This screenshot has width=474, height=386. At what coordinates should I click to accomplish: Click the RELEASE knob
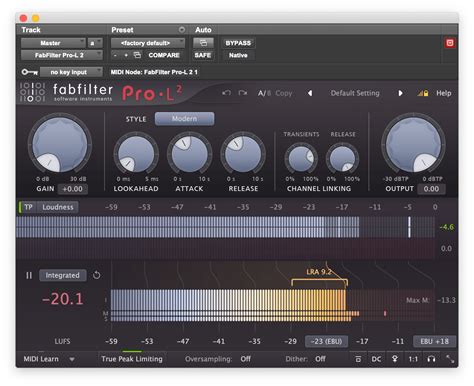243,154
